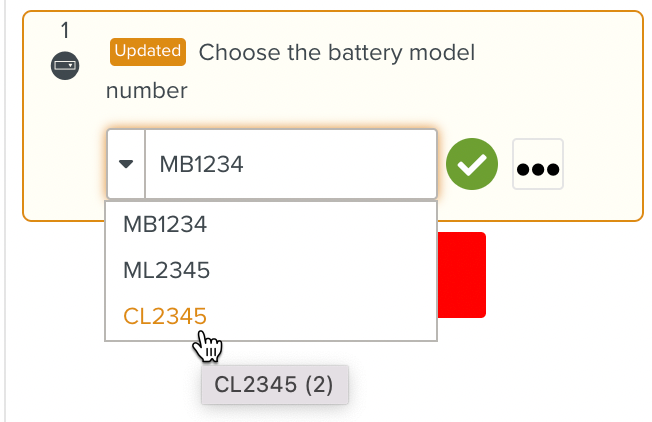Choose the highlighted CL2345 option
Viewport: 652px width, 422px height.
pos(165,316)
